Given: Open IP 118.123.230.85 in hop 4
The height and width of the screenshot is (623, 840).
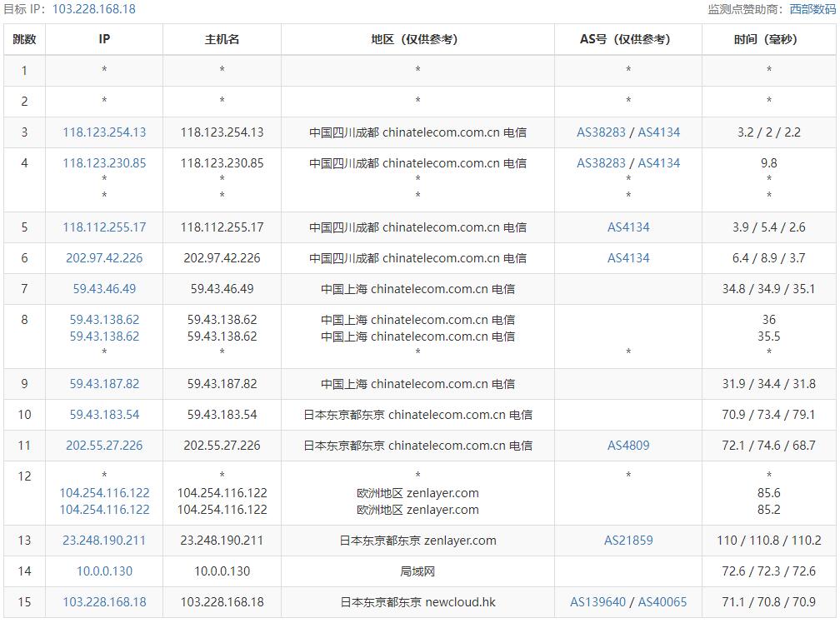Looking at the screenshot, I should tap(104, 163).
